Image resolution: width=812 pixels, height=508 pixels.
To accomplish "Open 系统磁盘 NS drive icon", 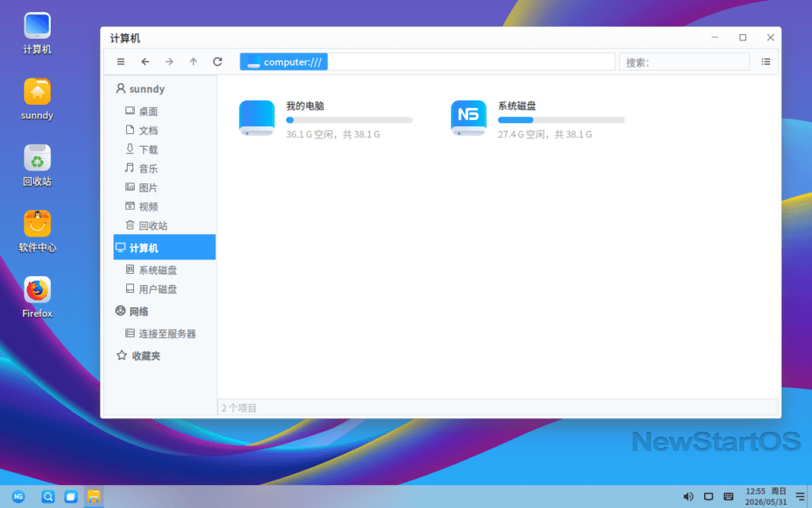I will coord(469,118).
